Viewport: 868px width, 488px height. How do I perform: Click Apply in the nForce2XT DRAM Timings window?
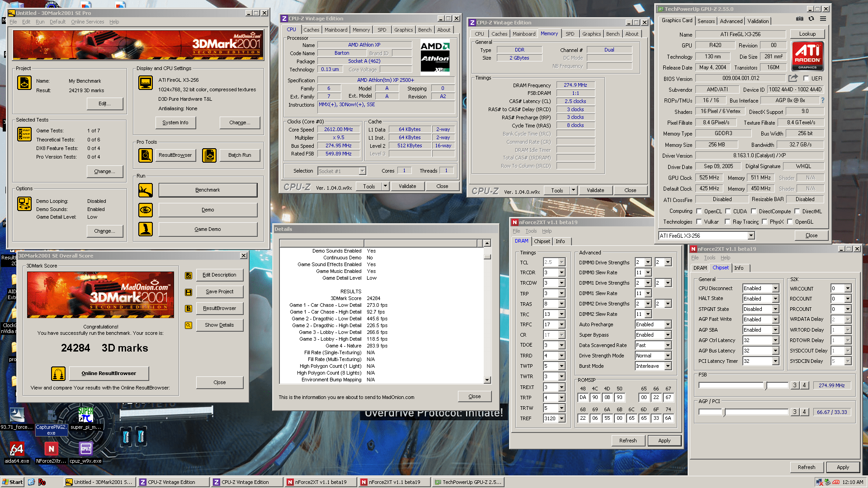(x=665, y=441)
